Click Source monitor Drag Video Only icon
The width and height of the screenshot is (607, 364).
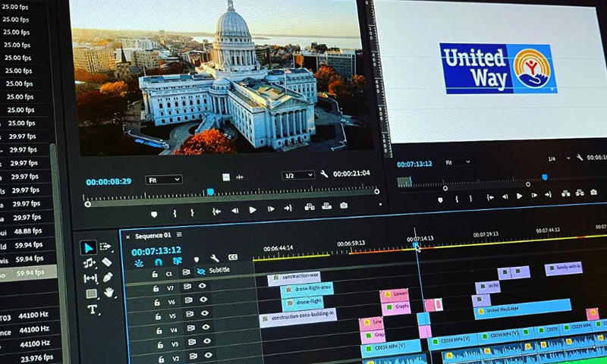(x=226, y=177)
